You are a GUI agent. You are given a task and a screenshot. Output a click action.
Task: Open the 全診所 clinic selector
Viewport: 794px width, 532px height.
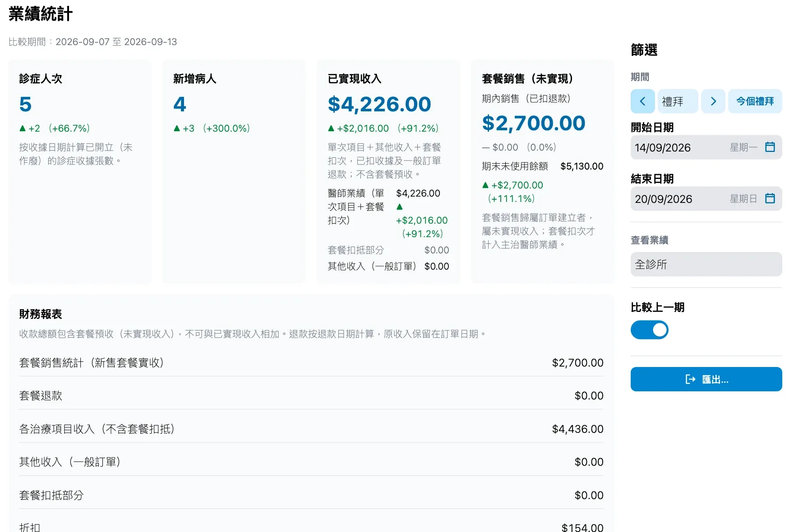tap(706, 264)
